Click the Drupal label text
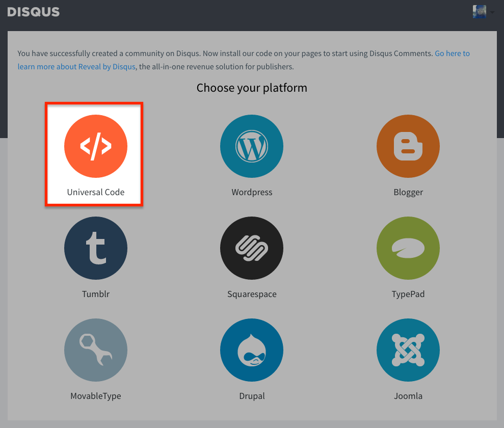The height and width of the screenshot is (428, 504). point(252,396)
